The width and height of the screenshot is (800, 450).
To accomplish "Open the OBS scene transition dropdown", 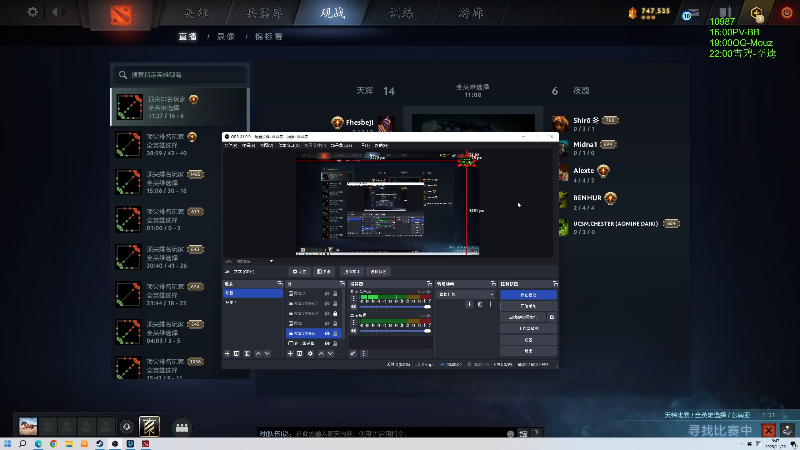I will (x=465, y=294).
